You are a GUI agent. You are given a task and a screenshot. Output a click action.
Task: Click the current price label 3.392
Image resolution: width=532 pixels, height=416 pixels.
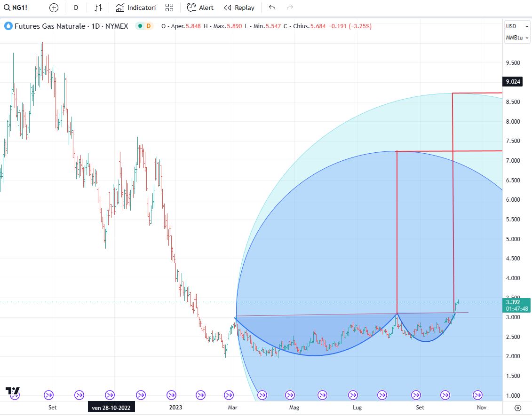tap(513, 302)
